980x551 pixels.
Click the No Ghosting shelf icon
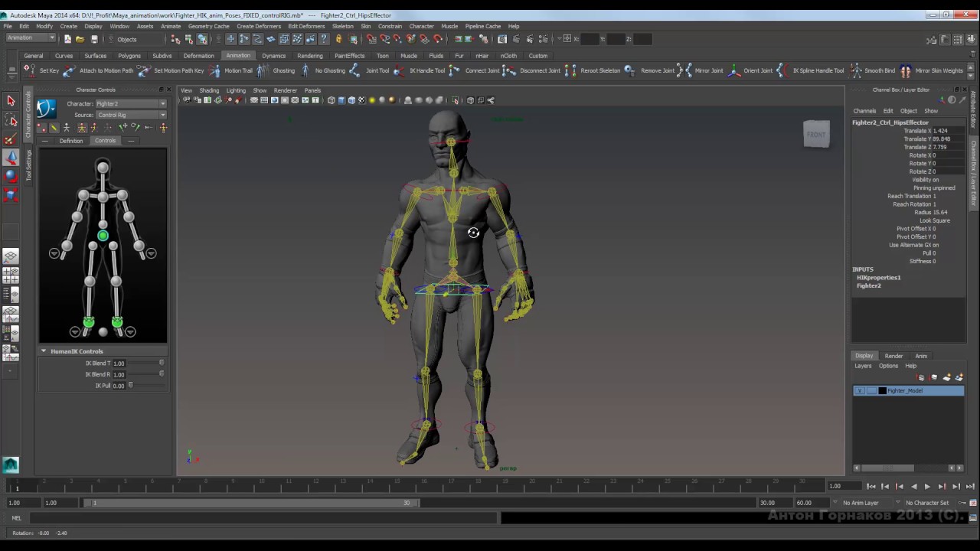[305, 70]
